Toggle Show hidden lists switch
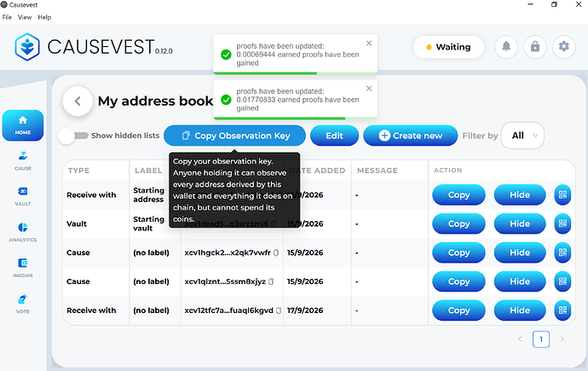 coord(73,136)
